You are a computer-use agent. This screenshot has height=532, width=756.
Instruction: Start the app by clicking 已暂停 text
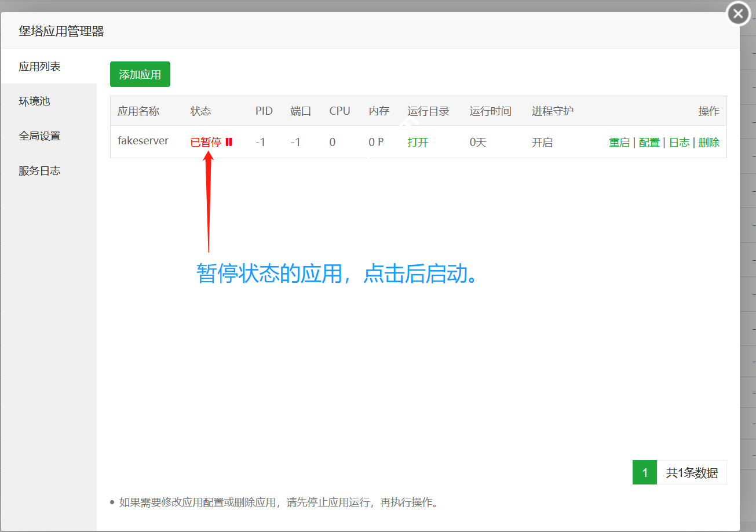click(206, 143)
